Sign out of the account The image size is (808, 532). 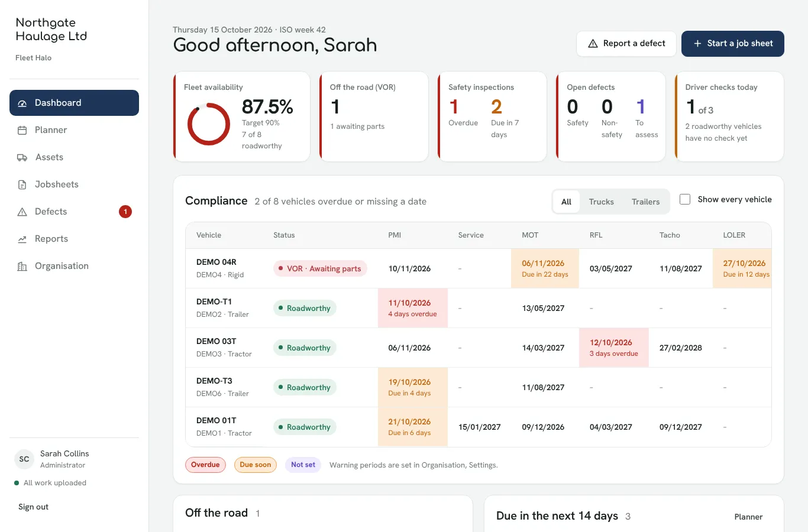pyautogui.click(x=34, y=507)
